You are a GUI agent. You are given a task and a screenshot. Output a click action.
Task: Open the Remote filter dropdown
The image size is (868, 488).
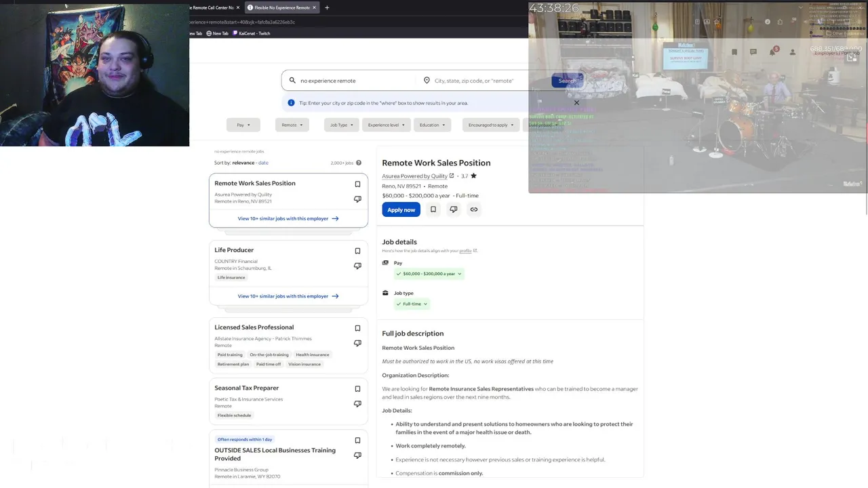292,125
